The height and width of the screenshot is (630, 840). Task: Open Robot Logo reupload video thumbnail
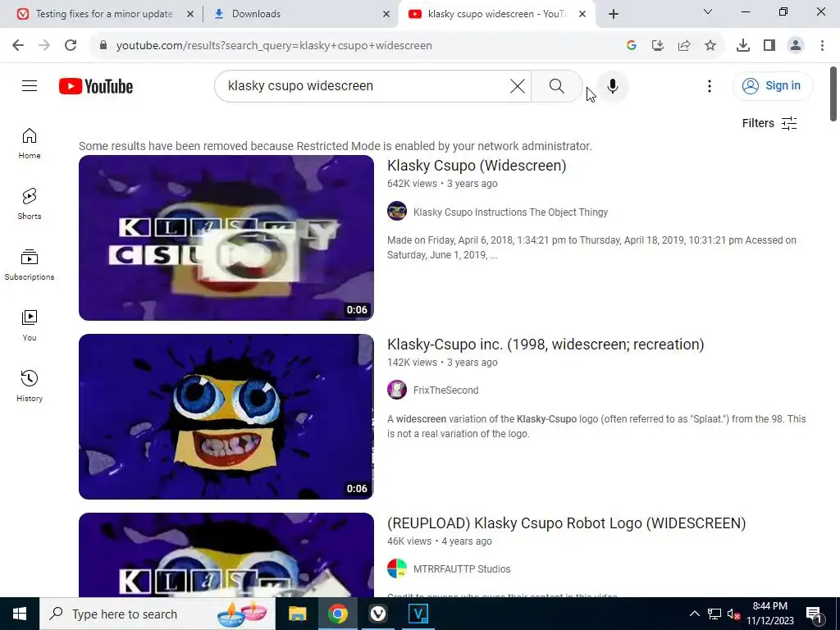pyautogui.click(x=226, y=555)
